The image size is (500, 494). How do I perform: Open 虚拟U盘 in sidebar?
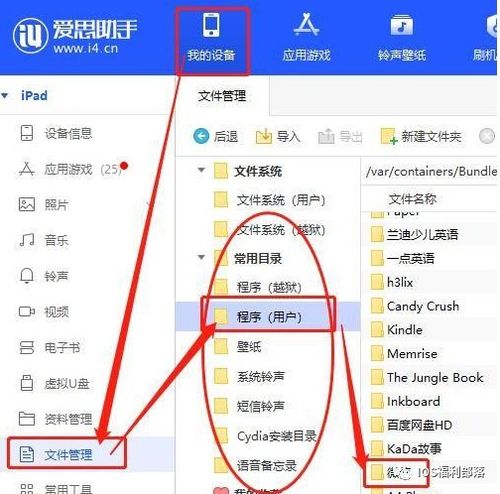coord(54,383)
